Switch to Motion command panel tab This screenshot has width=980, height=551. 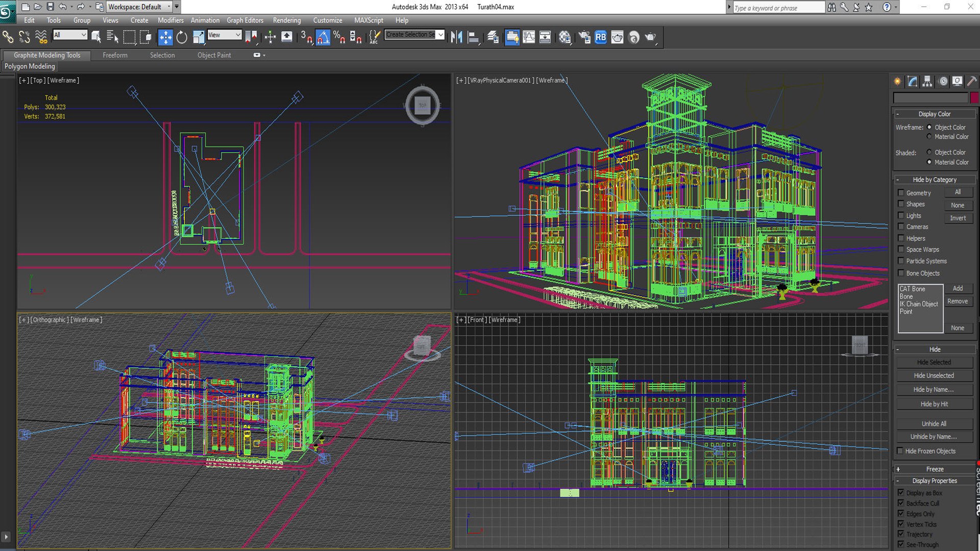click(943, 81)
